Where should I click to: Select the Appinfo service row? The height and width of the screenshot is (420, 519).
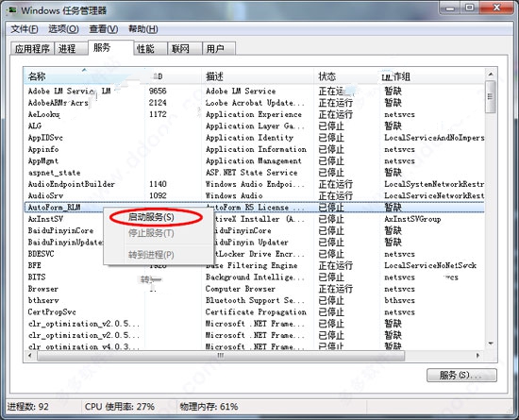click(254, 149)
